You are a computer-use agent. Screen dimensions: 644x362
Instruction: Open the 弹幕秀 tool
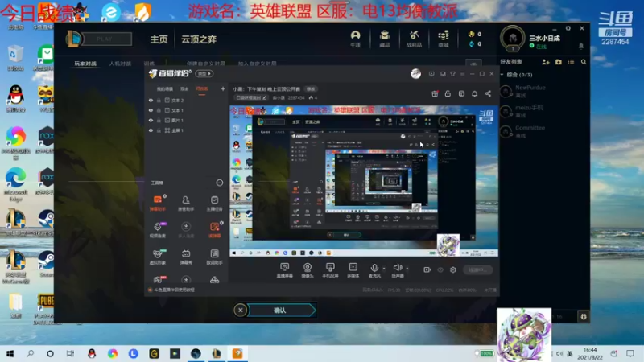(x=186, y=257)
